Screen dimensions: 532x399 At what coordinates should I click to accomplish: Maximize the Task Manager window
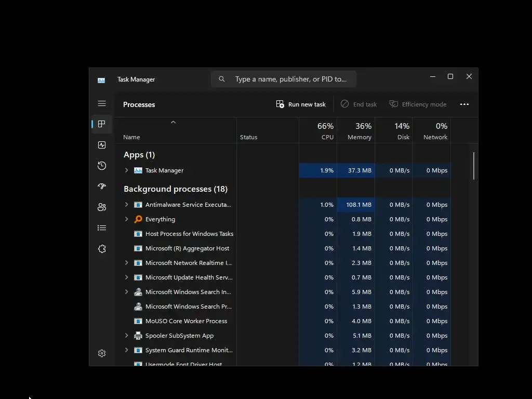coord(450,77)
